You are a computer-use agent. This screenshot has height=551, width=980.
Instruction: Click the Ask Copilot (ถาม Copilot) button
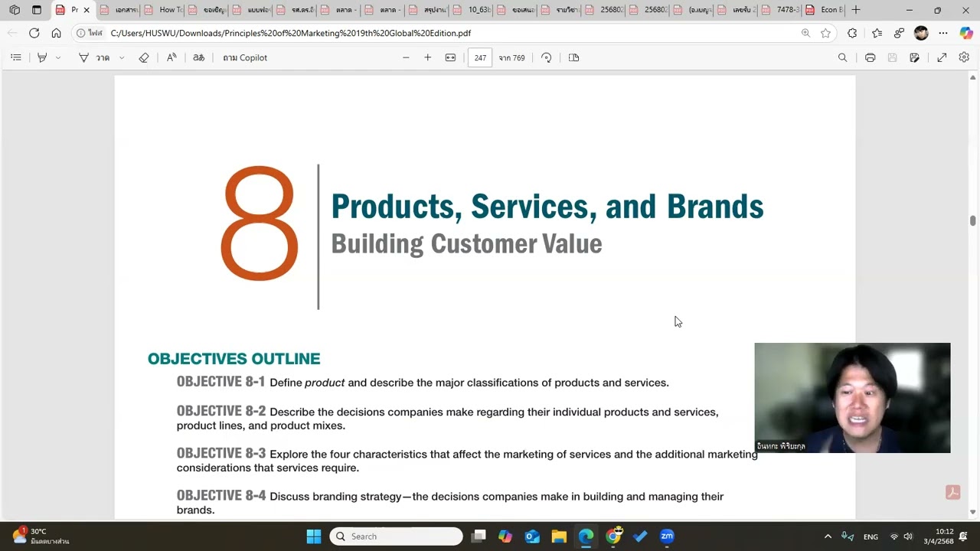pos(245,57)
